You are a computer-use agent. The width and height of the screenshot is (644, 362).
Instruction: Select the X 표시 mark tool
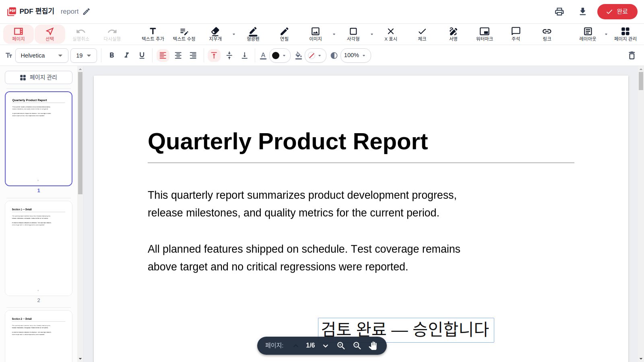pyautogui.click(x=391, y=34)
